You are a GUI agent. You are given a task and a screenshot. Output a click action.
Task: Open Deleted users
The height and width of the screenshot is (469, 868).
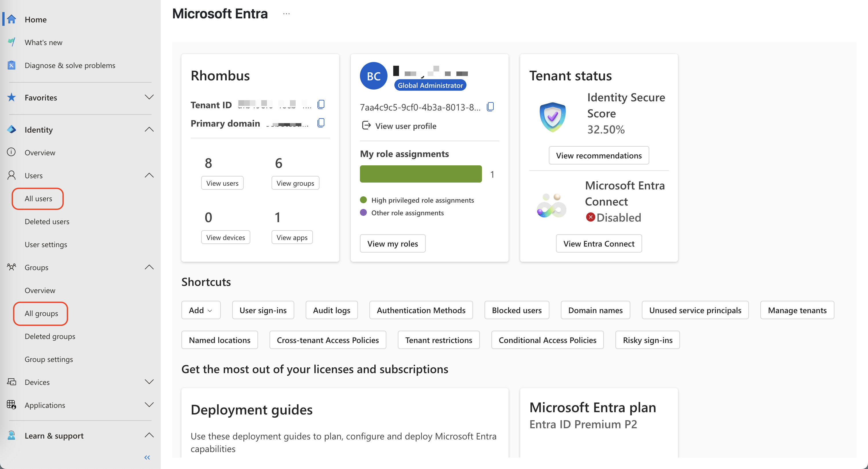pos(47,221)
